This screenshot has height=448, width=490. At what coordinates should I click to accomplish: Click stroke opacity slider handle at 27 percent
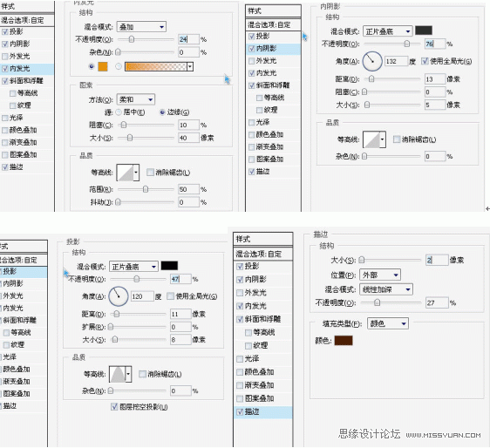coord(378,302)
